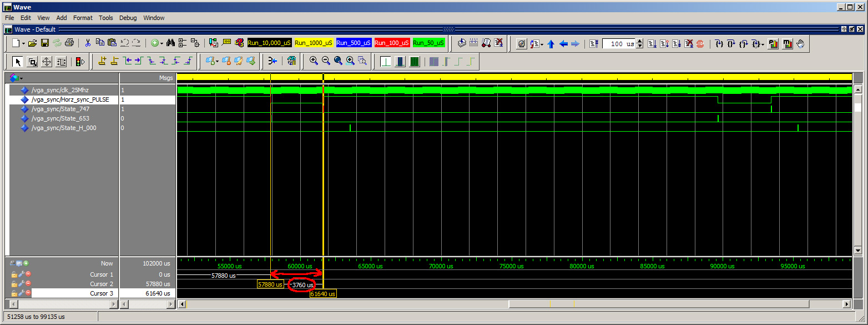The width and height of the screenshot is (868, 325).
Task: Click the Run simulation icon
Action: tap(652, 43)
